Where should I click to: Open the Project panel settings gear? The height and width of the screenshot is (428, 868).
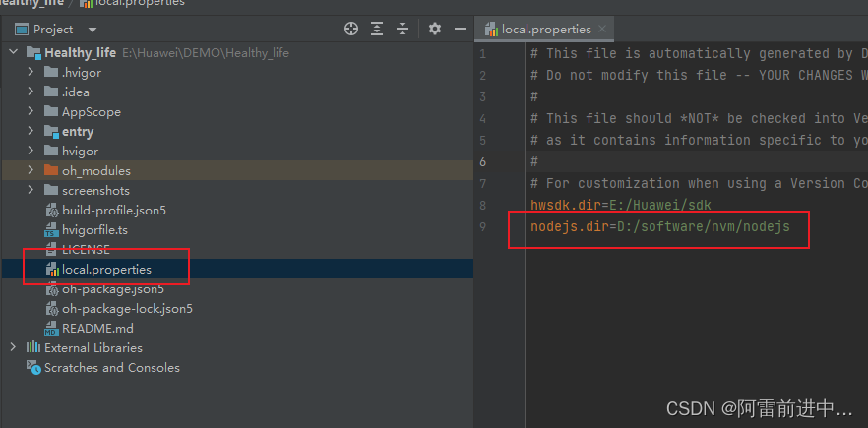click(435, 29)
